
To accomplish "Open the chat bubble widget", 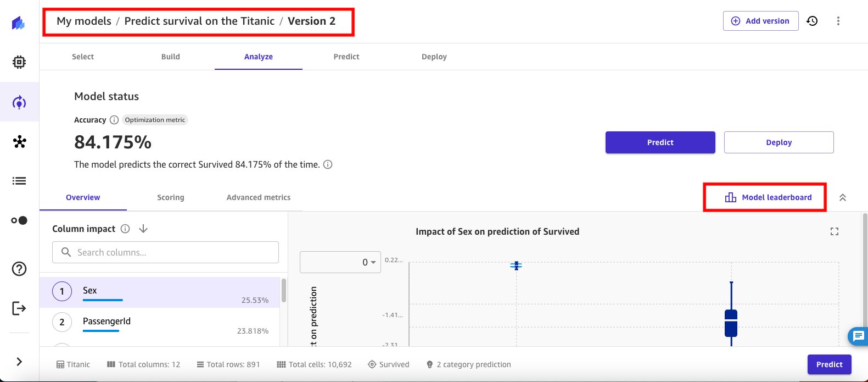I will point(858,336).
